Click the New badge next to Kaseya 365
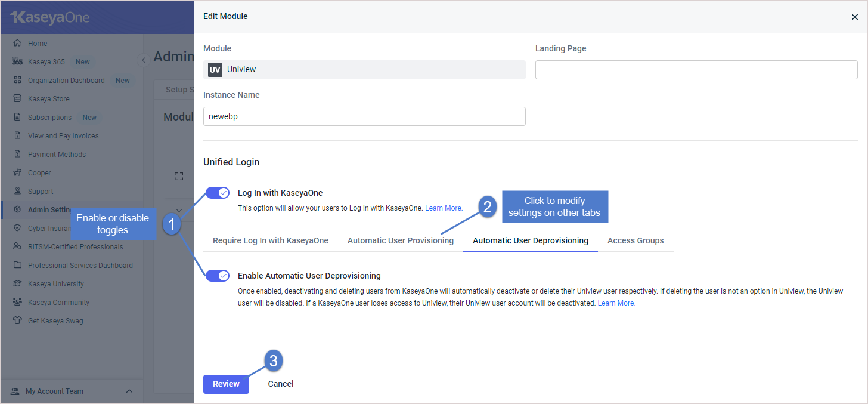 tap(83, 61)
